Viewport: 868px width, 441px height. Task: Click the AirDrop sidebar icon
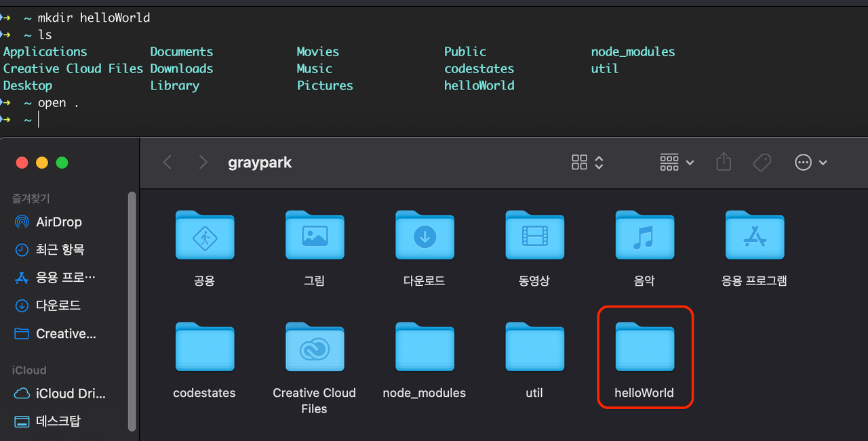coord(22,222)
